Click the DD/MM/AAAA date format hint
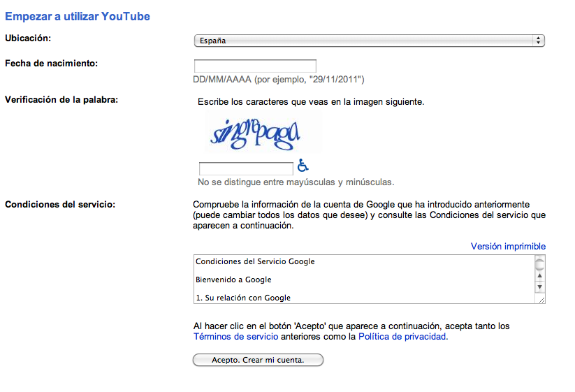The height and width of the screenshot is (392, 575). 279,80
